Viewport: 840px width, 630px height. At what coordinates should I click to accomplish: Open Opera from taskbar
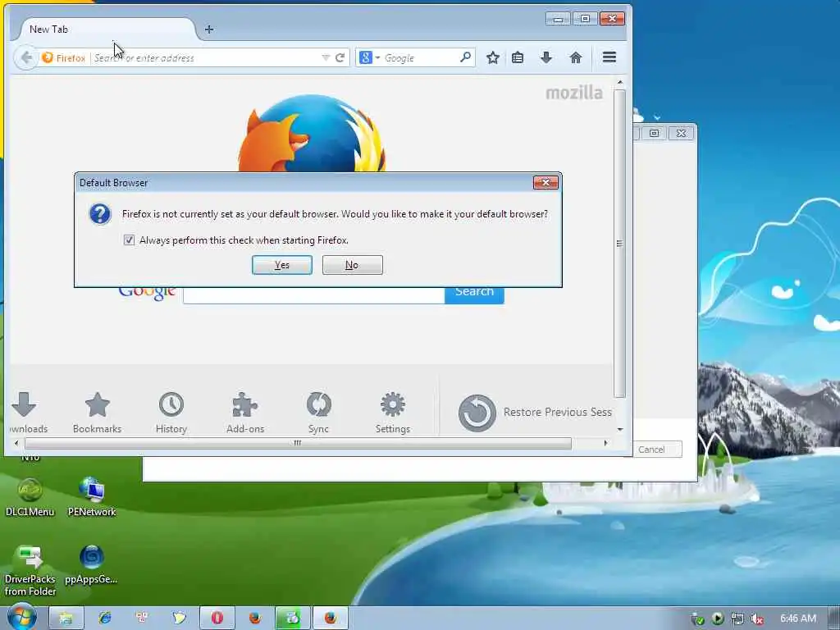point(217,618)
